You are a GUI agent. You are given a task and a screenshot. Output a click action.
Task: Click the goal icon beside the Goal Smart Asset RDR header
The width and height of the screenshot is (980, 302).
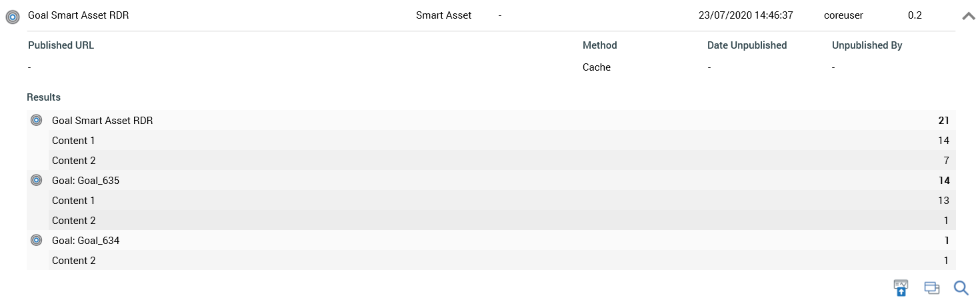(x=12, y=17)
